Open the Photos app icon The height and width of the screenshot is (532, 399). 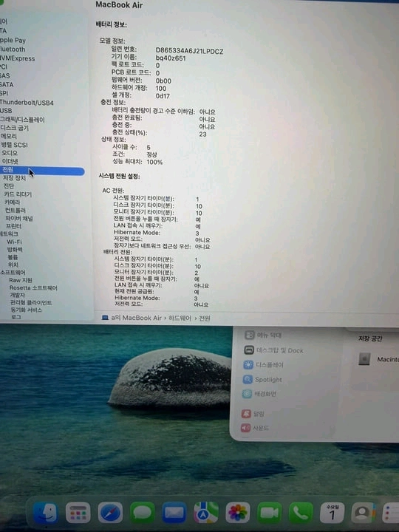click(238, 513)
